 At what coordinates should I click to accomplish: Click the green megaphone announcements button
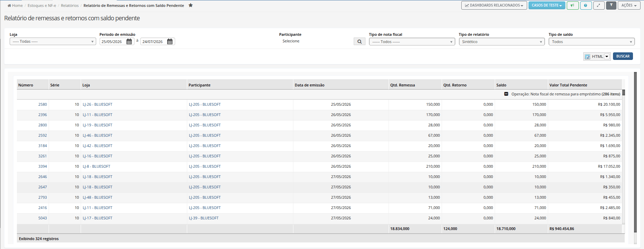[x=573, y=6]
